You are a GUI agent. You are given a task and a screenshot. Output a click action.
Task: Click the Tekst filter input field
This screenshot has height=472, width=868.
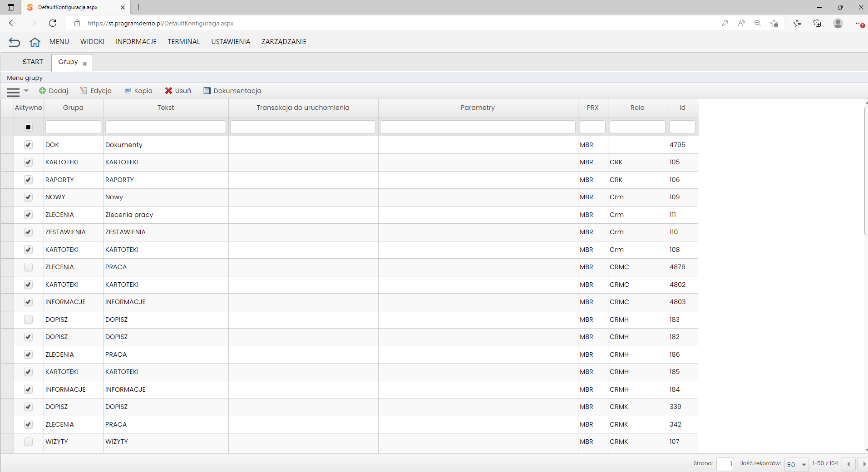click(x=166, y=127)
